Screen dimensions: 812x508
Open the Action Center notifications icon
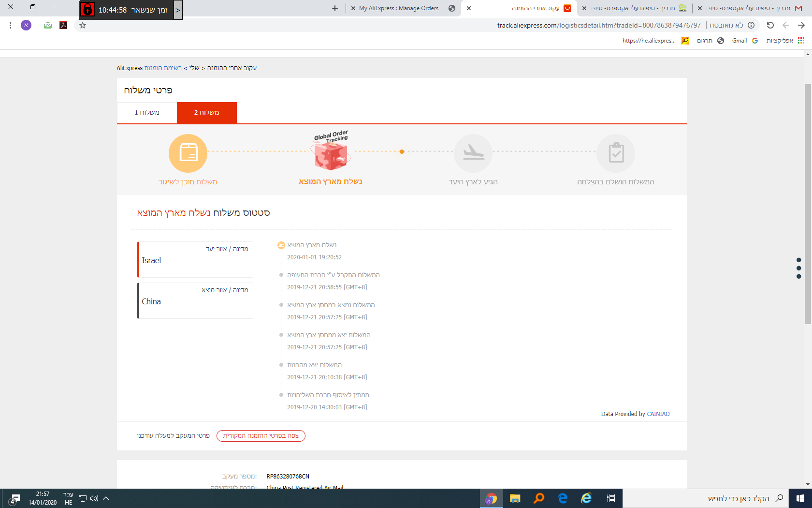coord(14,499)
